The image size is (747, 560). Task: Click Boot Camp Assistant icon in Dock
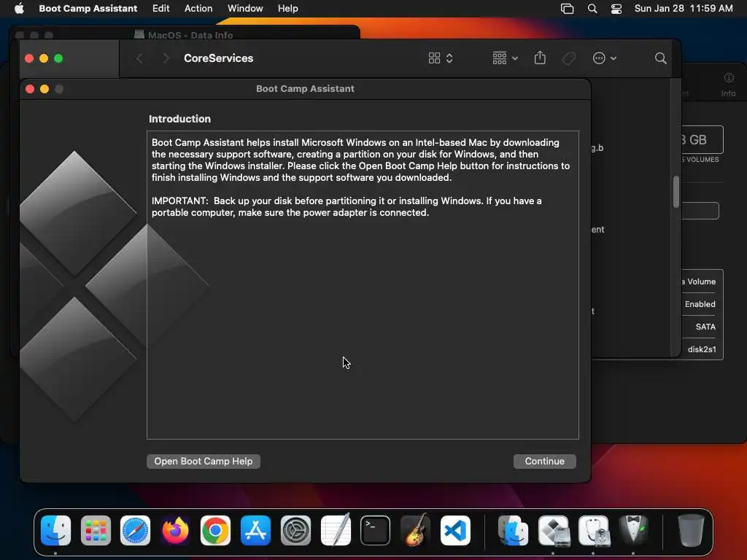tap(554, 530)
